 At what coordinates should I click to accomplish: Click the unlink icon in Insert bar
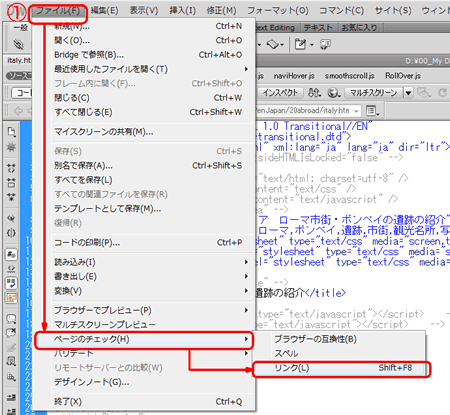[x=19, y=44]
